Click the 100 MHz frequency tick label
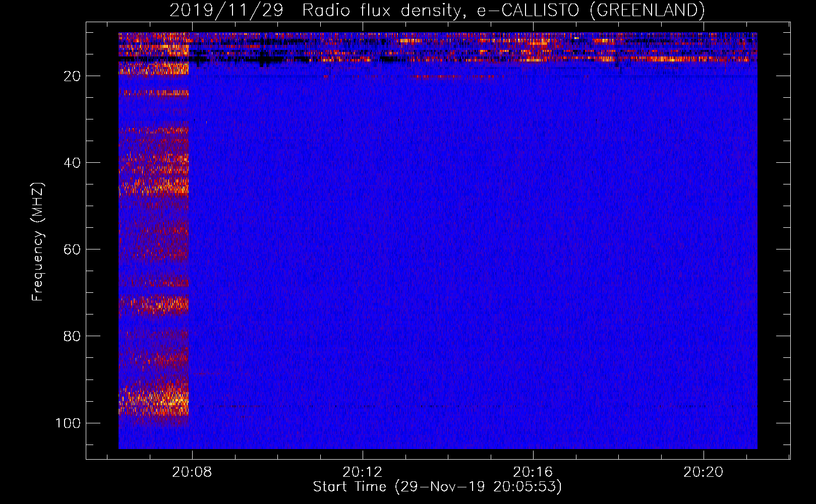 click(x=68, y=423)
